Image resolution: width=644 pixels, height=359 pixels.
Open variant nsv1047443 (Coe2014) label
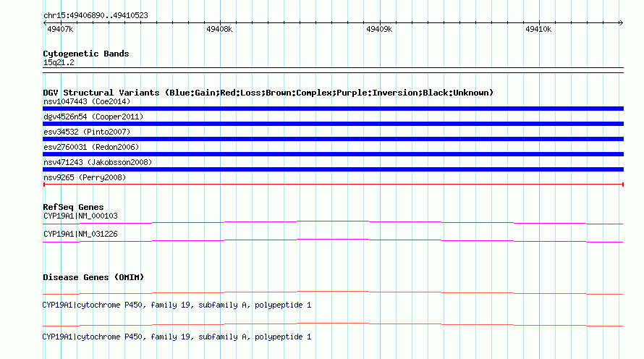tap(87, 101)
